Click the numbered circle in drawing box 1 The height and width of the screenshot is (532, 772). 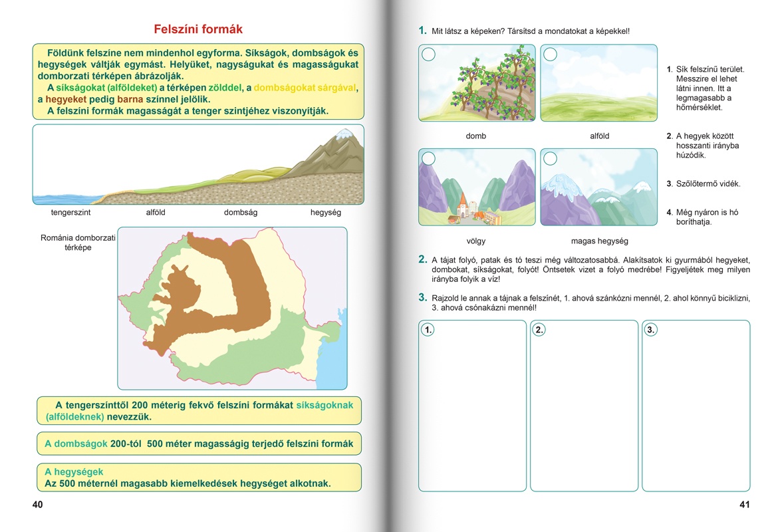(428, 330)
